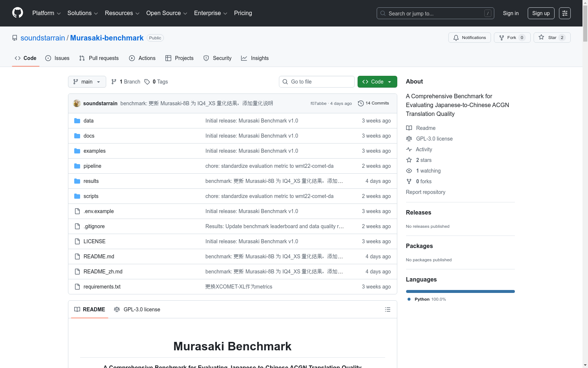Click the README.md file icon
Viewport: 588px width, 368px height.
click(77, 256)
